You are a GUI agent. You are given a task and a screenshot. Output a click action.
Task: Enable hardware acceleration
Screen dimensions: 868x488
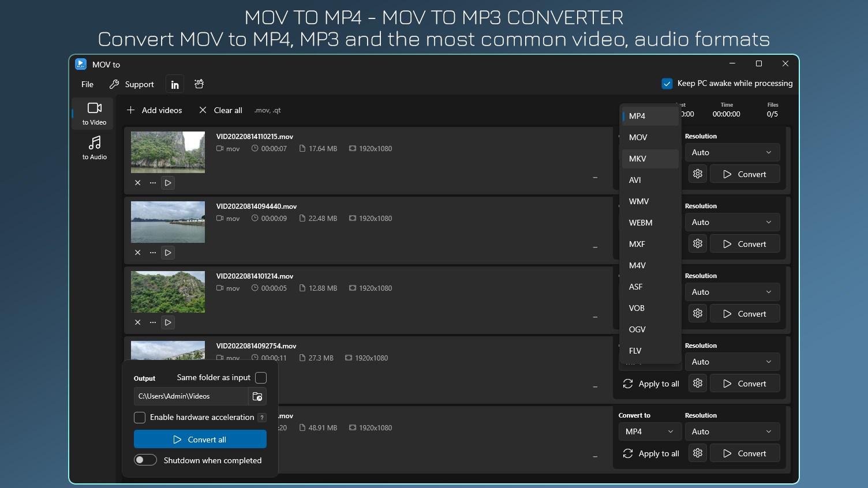tap(140, 417)
